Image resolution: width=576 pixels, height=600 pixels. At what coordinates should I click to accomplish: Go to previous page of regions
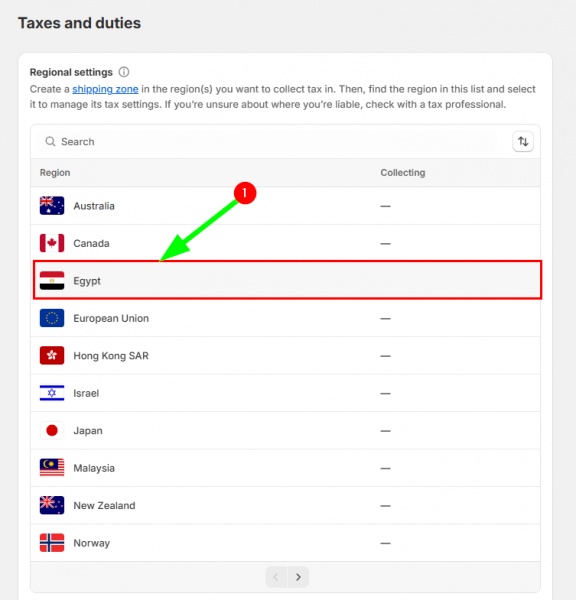pos(276,577)
